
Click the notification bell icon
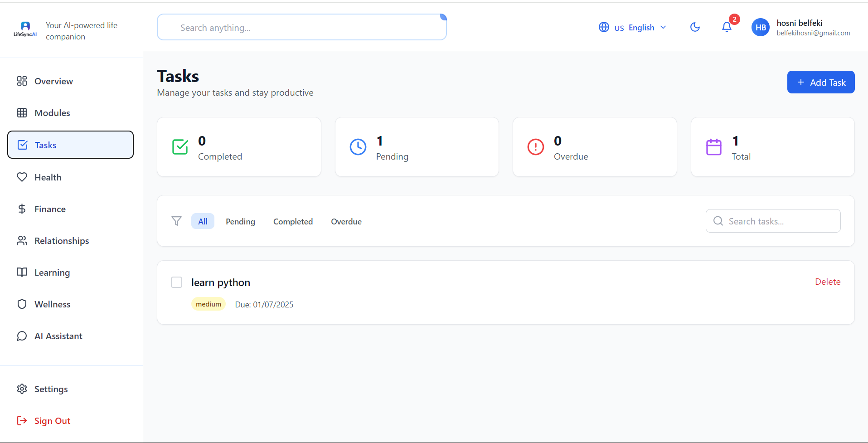[x=727, y=27]
